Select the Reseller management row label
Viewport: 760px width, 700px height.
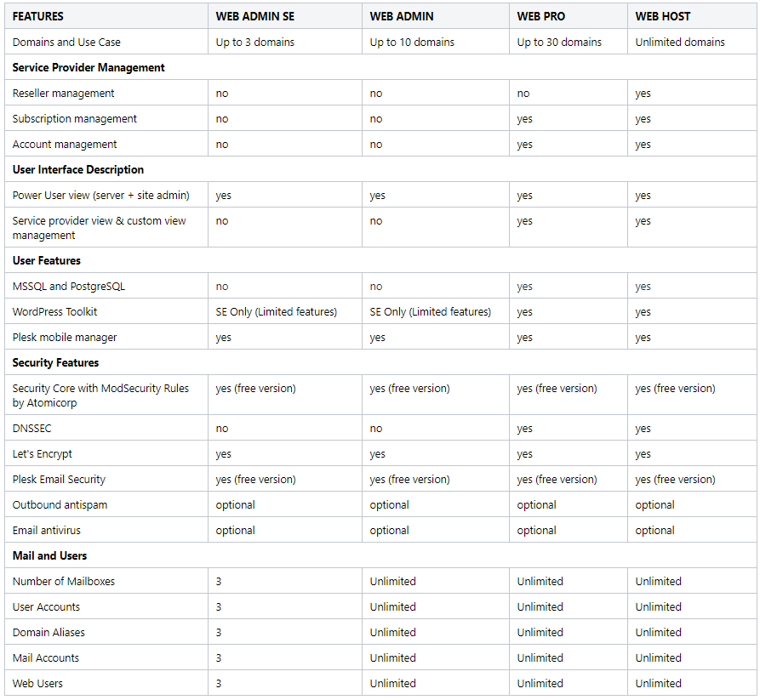[x=64, y=93]
